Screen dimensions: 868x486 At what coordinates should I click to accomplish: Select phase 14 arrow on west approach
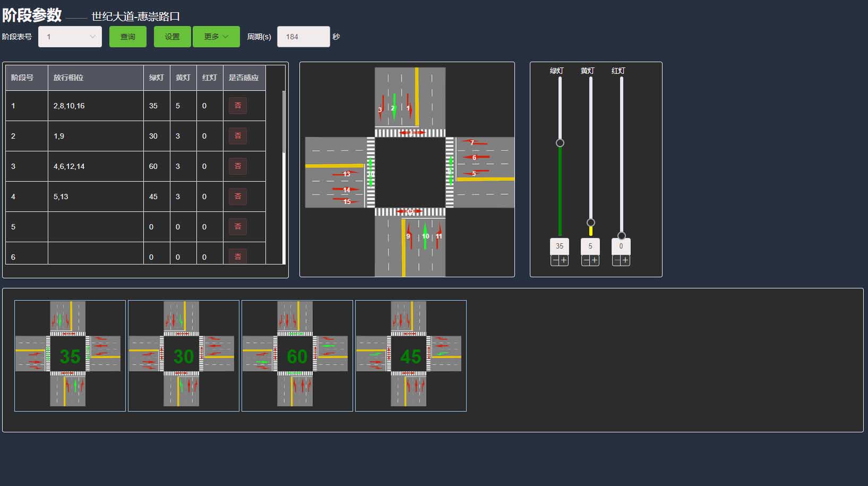point(346,189)
